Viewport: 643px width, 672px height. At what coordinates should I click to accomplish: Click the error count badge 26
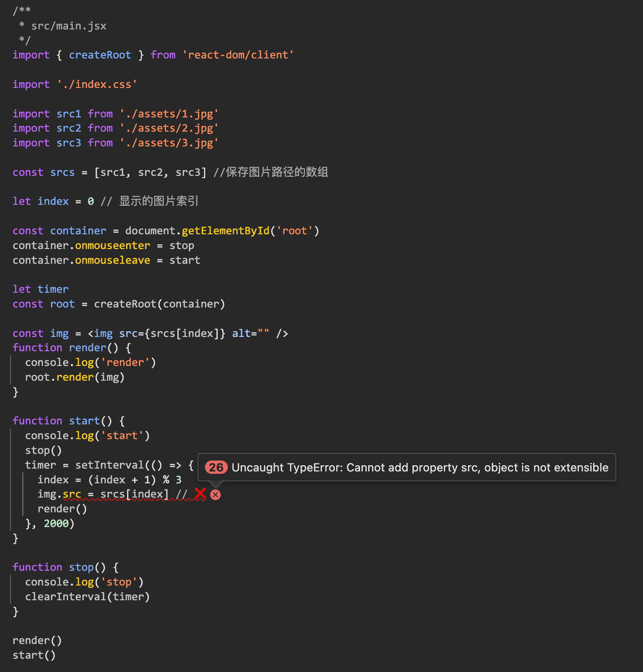[x=216, y=468]
